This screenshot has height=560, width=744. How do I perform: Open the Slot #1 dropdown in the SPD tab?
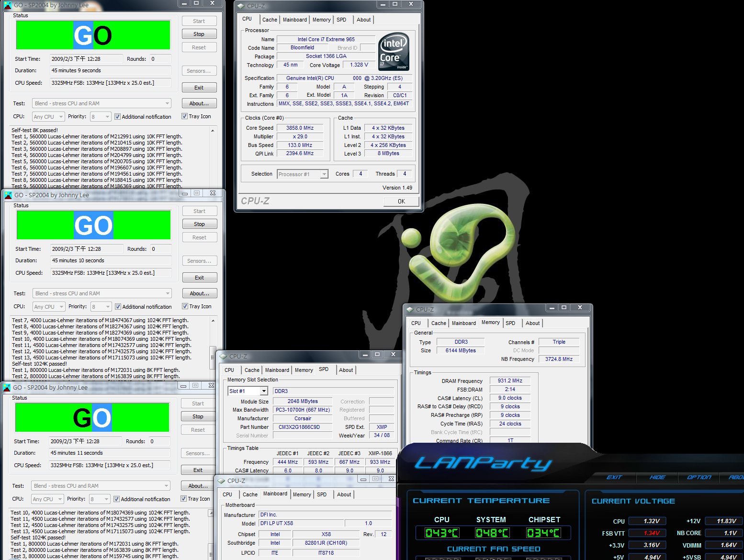263,392
